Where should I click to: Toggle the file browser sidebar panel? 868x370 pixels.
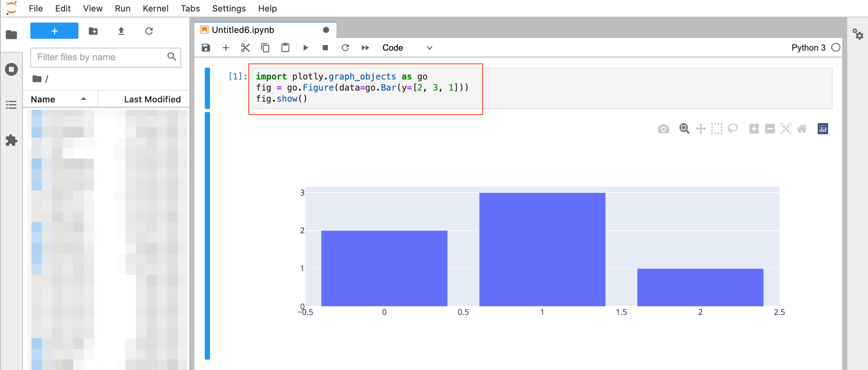pos(11,34)
